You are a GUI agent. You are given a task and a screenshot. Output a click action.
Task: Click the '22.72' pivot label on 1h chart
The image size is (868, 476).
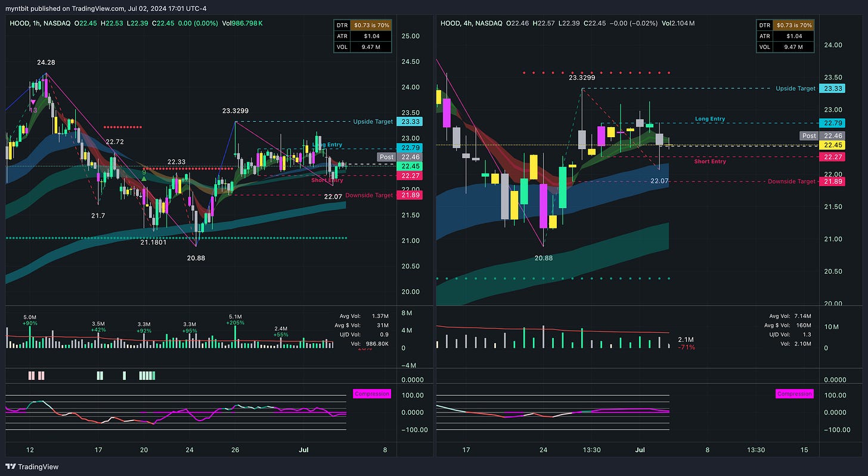click(x=115, y=142)
